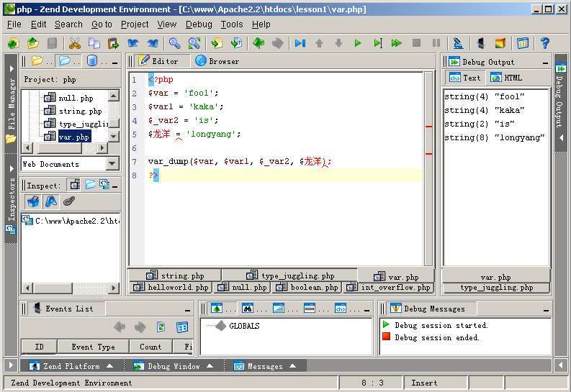Screen dimensions: 571x392
Task: Click the green Run play icon
Action: [358, 43]
